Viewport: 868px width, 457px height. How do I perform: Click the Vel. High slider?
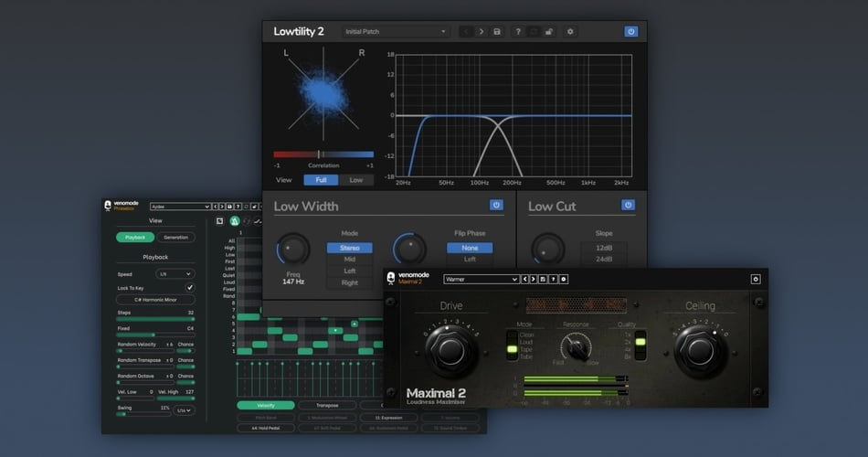tap(176, 399)
